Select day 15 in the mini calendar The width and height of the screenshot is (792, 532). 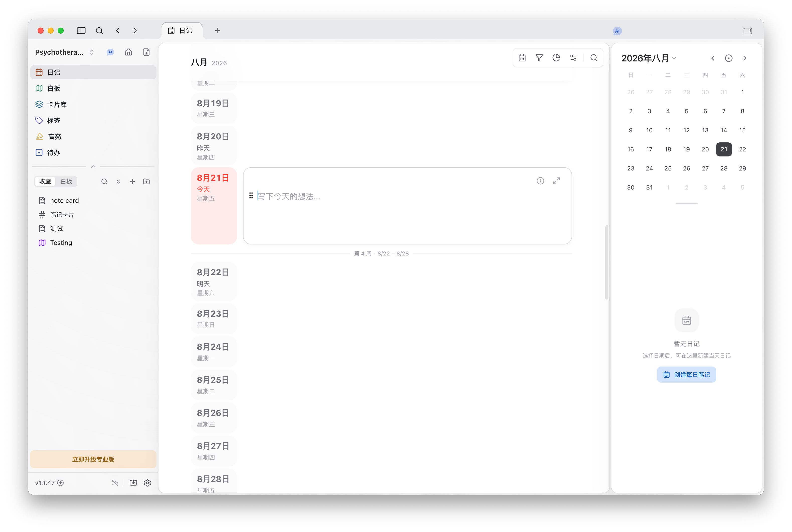(742, 130)
